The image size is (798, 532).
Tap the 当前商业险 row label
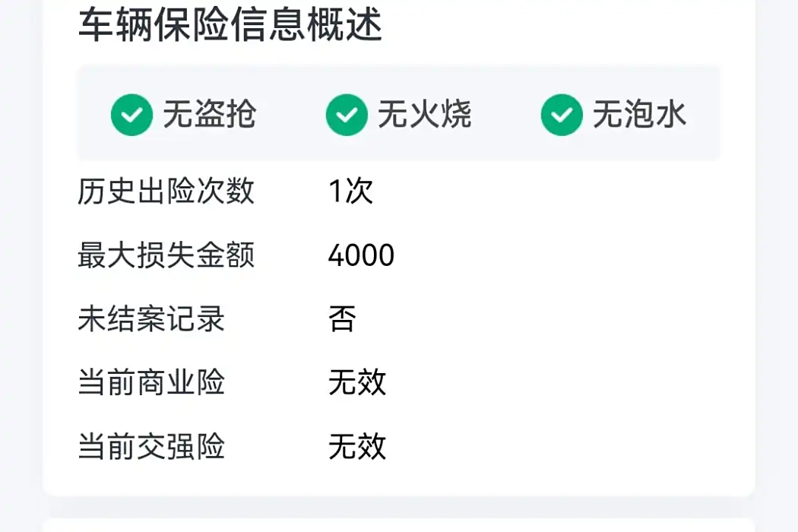tap(151, 382)
